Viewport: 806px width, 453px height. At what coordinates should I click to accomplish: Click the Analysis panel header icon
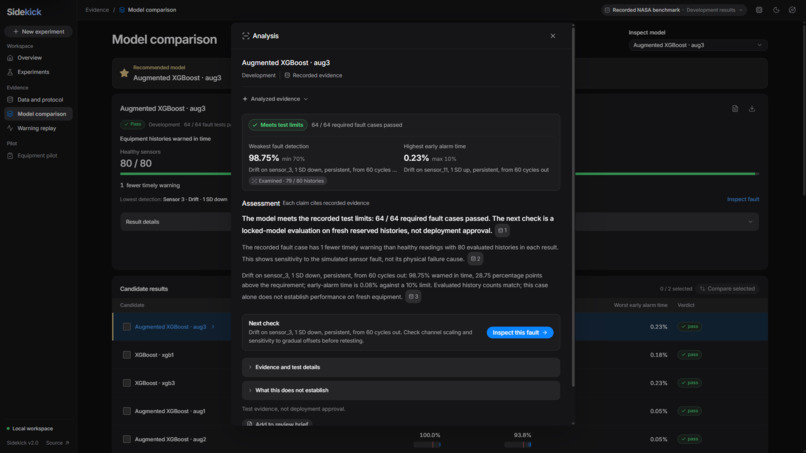tap(246, 36)
